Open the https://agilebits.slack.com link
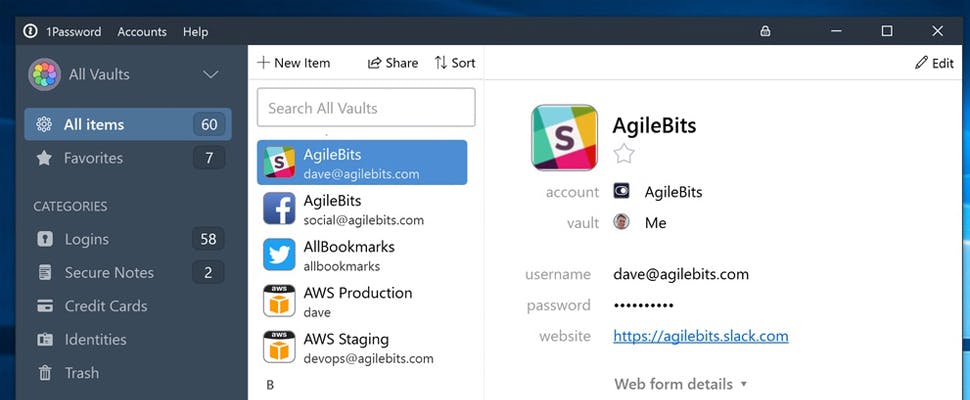 tap(700, 336)
